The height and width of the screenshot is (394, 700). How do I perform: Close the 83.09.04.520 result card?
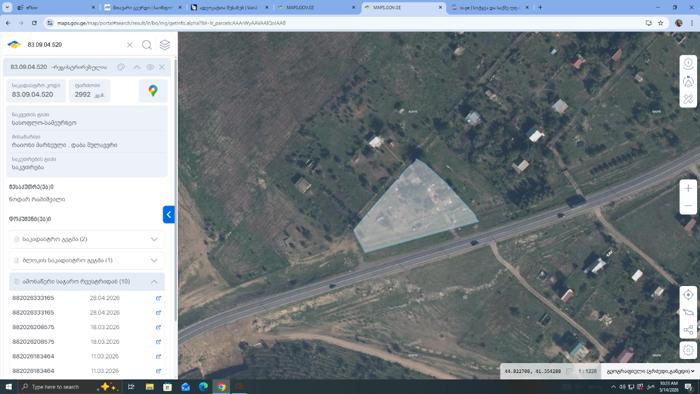point(162,67)
